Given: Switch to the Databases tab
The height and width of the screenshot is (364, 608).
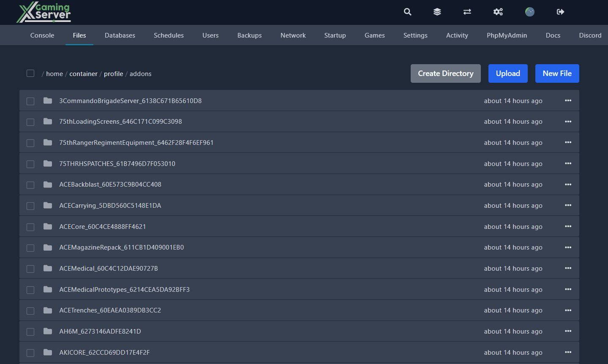Looking at the screenshot, I should [x=120, y=35].
